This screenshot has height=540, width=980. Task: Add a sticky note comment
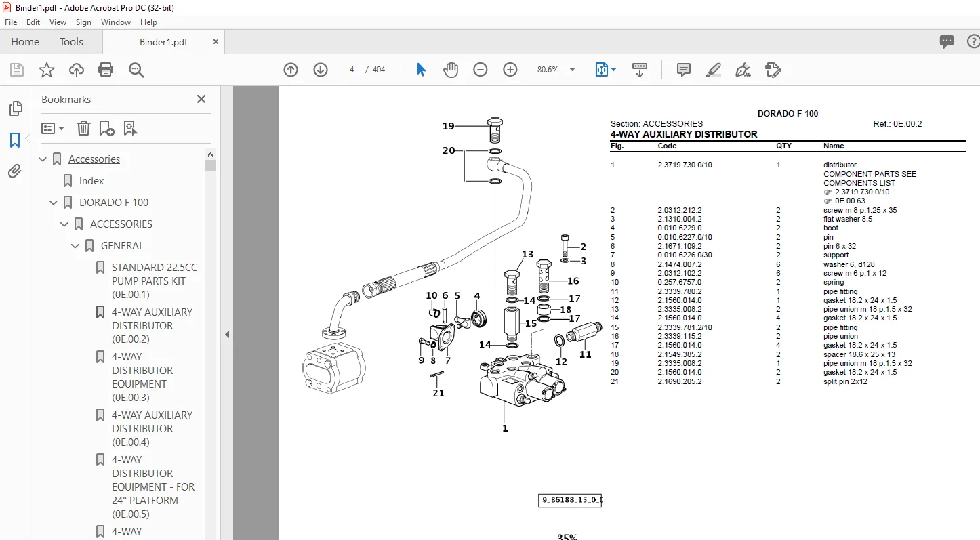[x=684, y=70]
